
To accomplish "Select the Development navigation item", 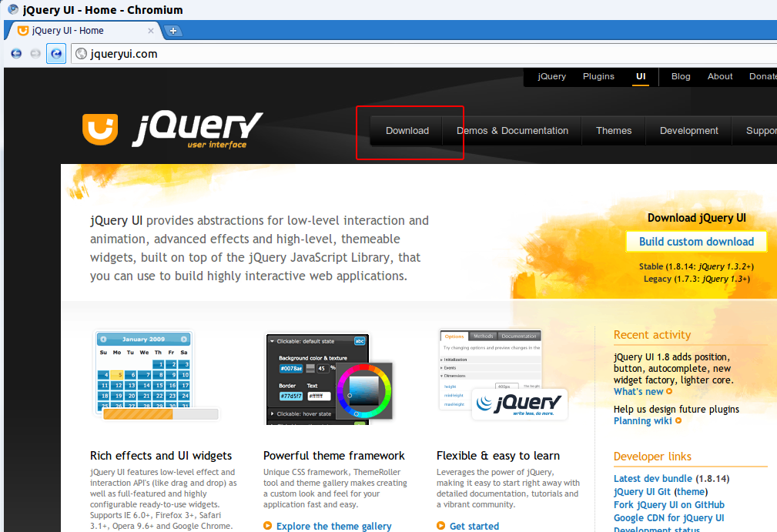I will (688, 131).
